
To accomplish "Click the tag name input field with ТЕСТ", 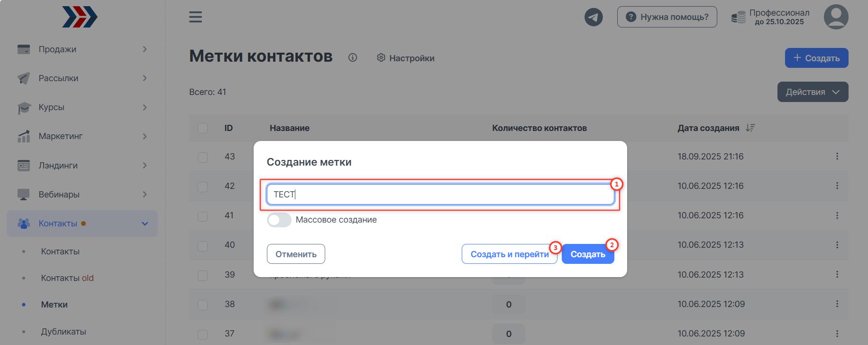I will coord(440,195).
